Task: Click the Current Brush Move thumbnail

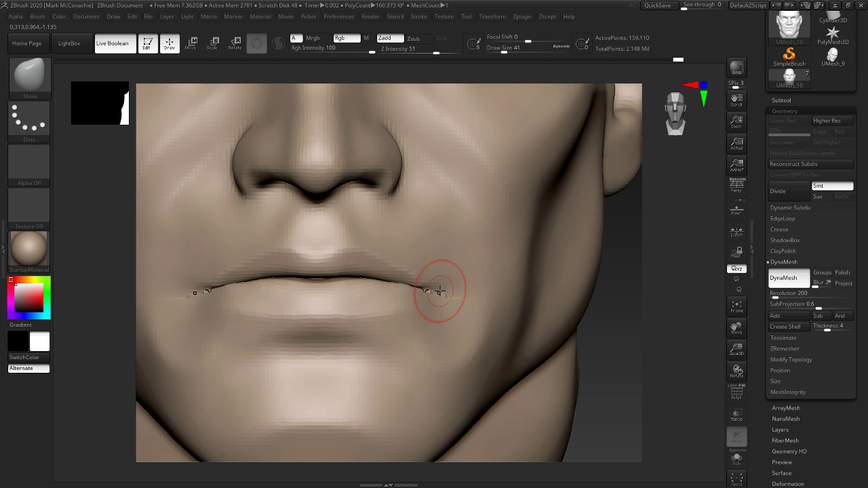Action: (x=29, y=75)
